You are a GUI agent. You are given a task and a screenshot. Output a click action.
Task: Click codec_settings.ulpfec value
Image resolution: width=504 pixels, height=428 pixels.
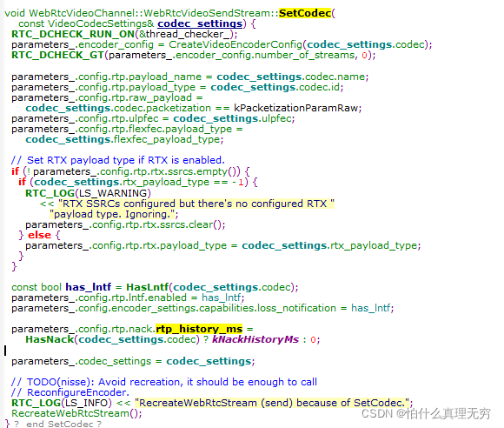(232, 119)
